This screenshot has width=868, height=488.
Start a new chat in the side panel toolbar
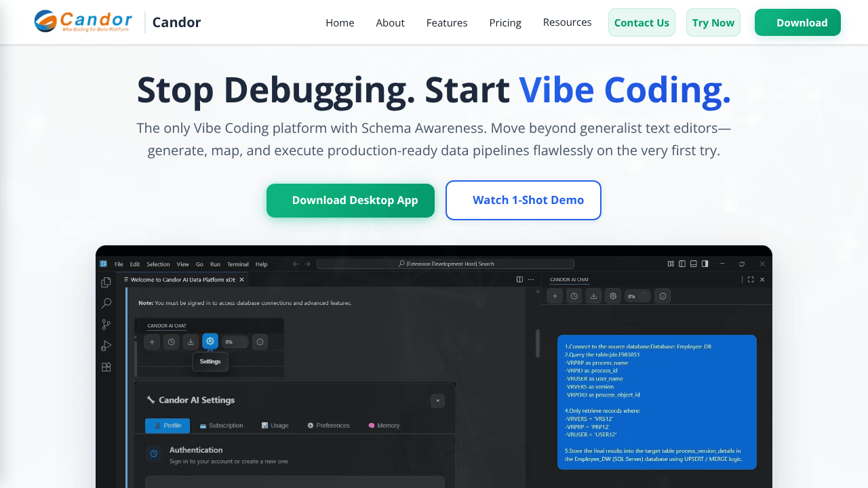555,296
